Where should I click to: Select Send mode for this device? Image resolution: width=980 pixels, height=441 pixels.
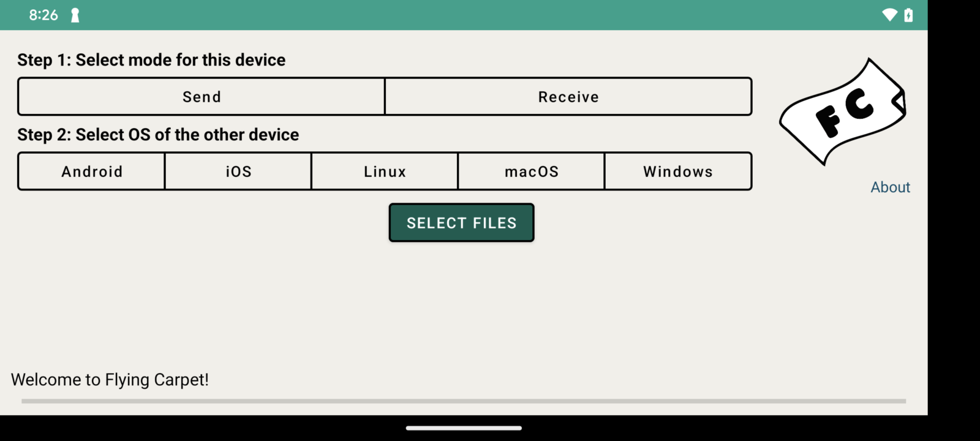pos(202,97)
